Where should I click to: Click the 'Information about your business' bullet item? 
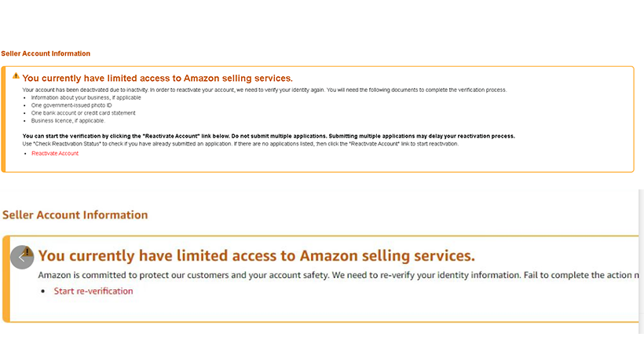coord(86,98)
